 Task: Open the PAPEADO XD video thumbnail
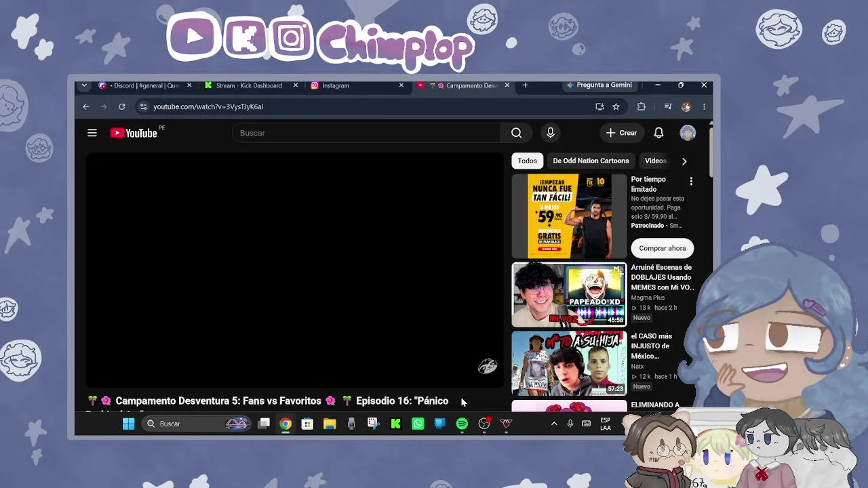[x=570, y=295]
